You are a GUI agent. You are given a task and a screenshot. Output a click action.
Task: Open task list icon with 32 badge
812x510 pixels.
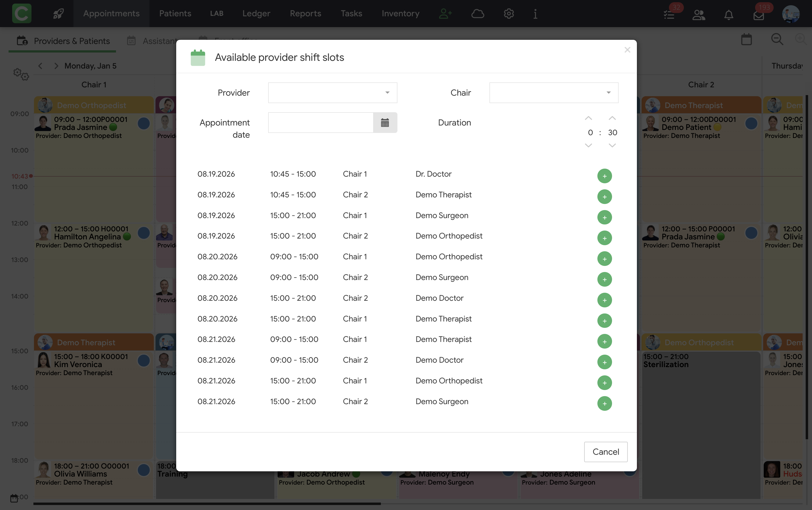[669, 15]
